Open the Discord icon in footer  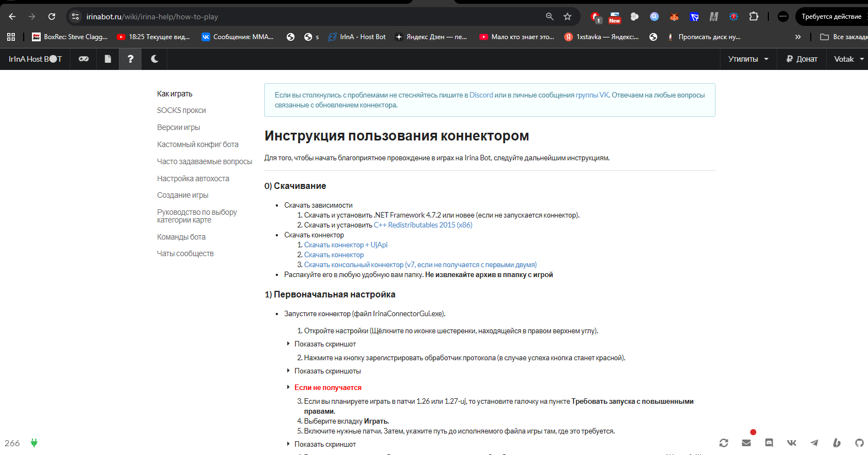click(x=769, y=443)
